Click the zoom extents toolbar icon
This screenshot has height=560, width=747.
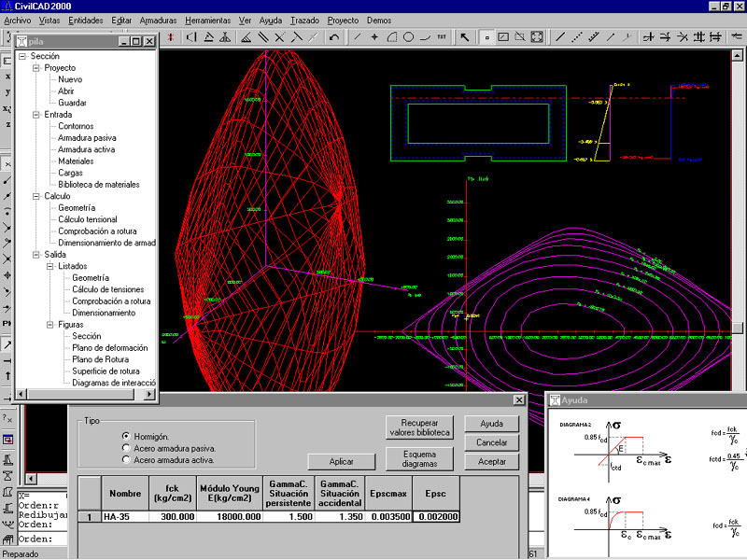[x=537, y=37]
